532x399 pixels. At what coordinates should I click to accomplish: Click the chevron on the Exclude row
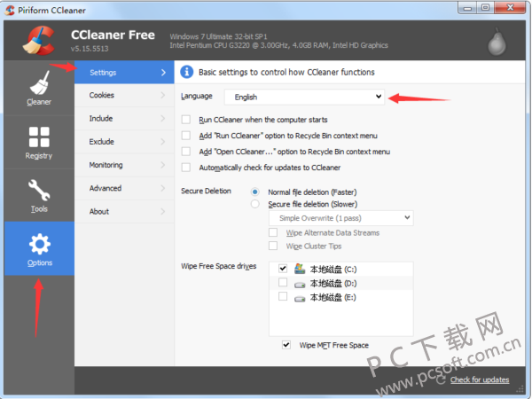point(163,142)
